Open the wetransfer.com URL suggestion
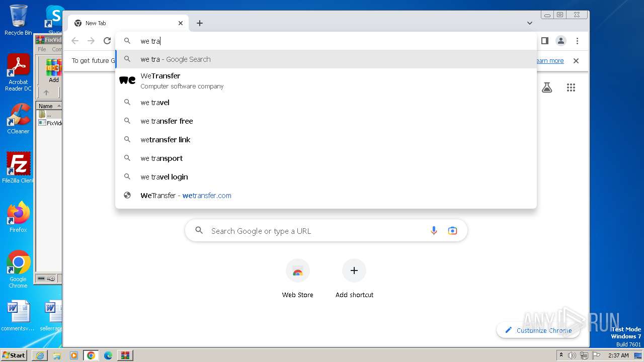The image size is (644, 362). pyautogui.click(x=326, y=196)
